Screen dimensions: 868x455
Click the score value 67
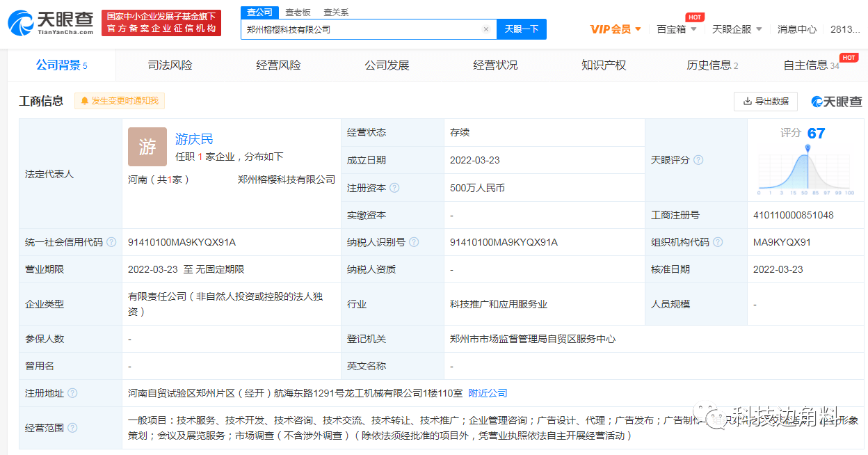click(x=817, y=134)
